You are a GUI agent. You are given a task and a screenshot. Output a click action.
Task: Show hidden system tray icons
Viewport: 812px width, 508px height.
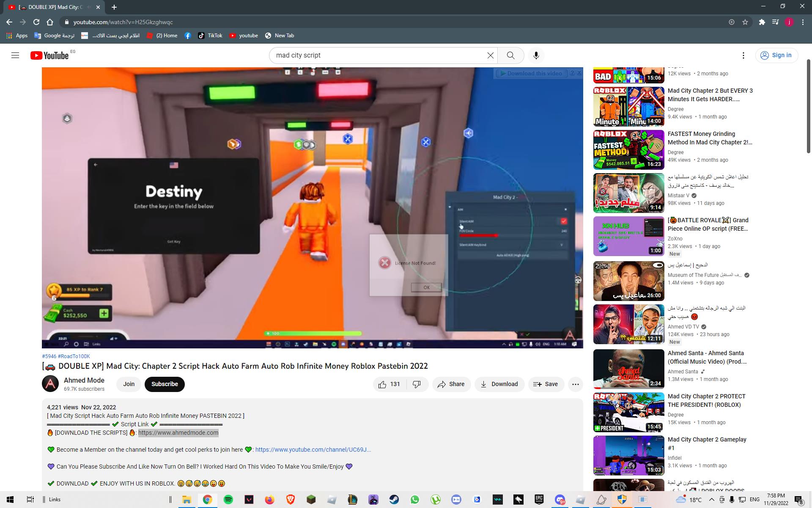pyautogui.click(x=711, y=500)
